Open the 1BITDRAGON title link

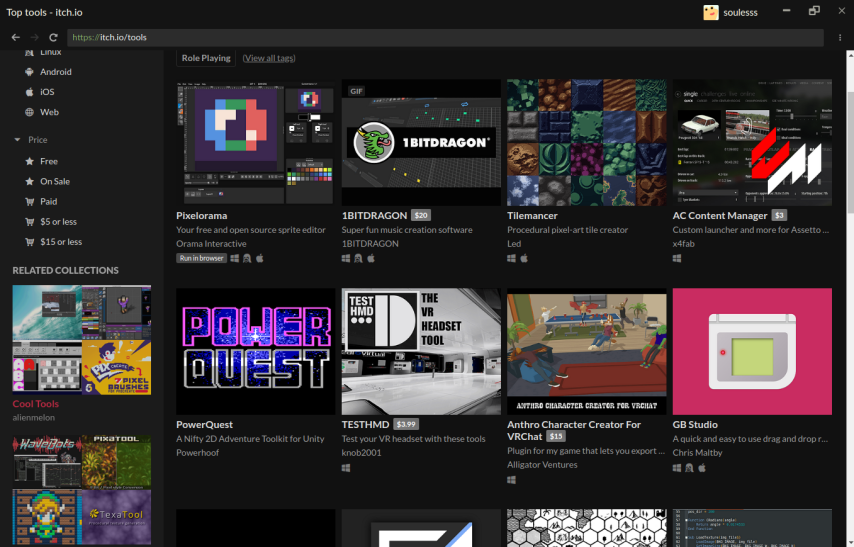coord(374,216)
